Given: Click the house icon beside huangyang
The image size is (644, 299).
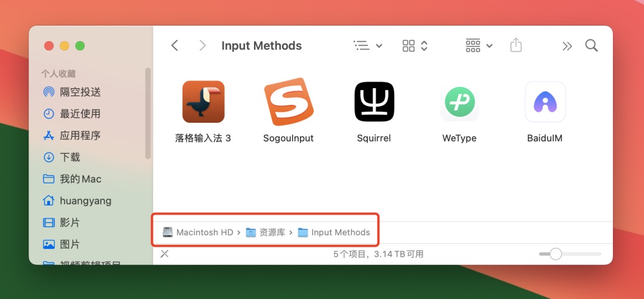Looking at the screenshot, I should coord(49,201).
